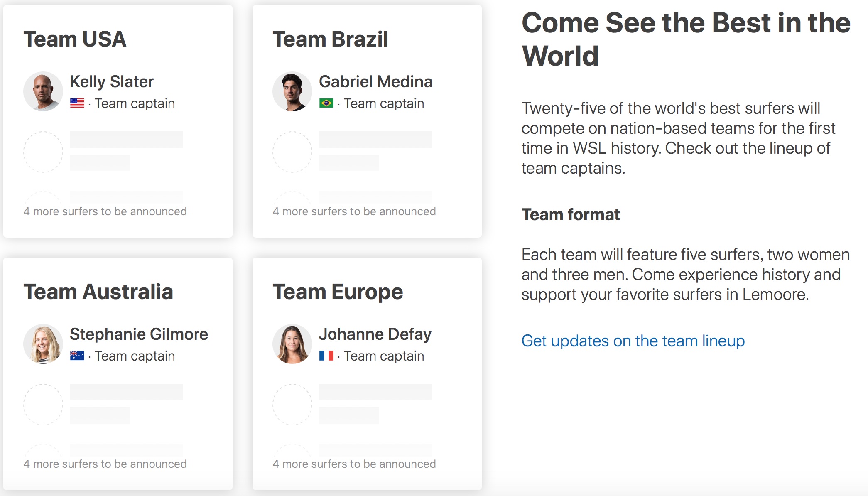Viewport: 868px width, 496px height.
Task: Click the Team Brazil card heading
Action: point(330,39)
